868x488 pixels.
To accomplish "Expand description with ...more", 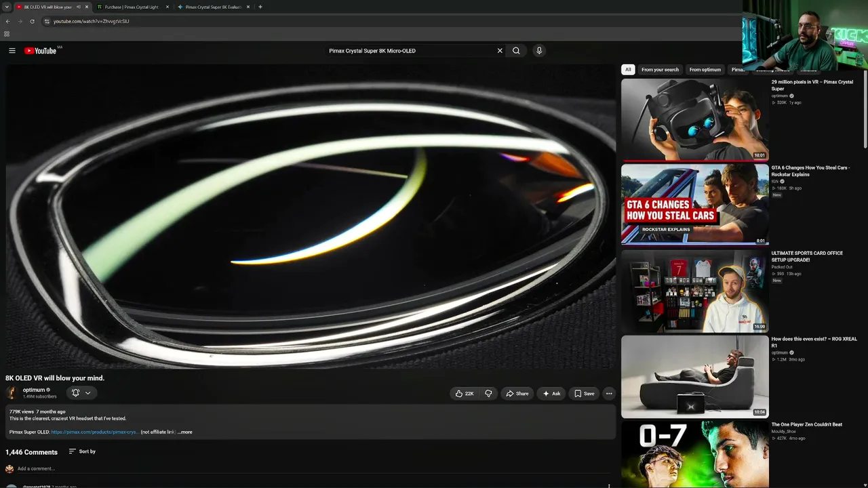I will coord(185,432).
